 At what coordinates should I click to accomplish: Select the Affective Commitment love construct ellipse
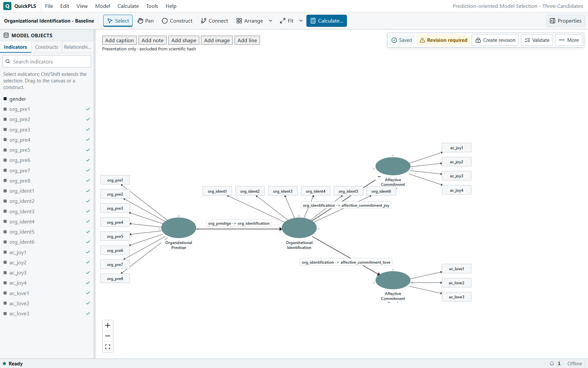pyautogui.click(x=393, y=280)
